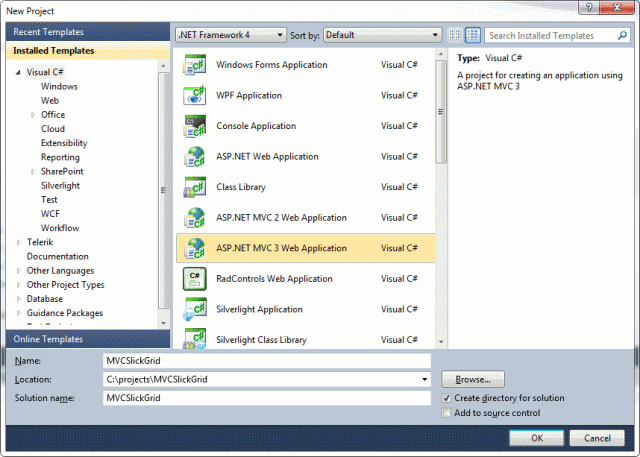Image resolution: width=640 pixels, height=457 pixels.
Task: Click the tree panel scrollbar thumb
Action: click(163, 190)
